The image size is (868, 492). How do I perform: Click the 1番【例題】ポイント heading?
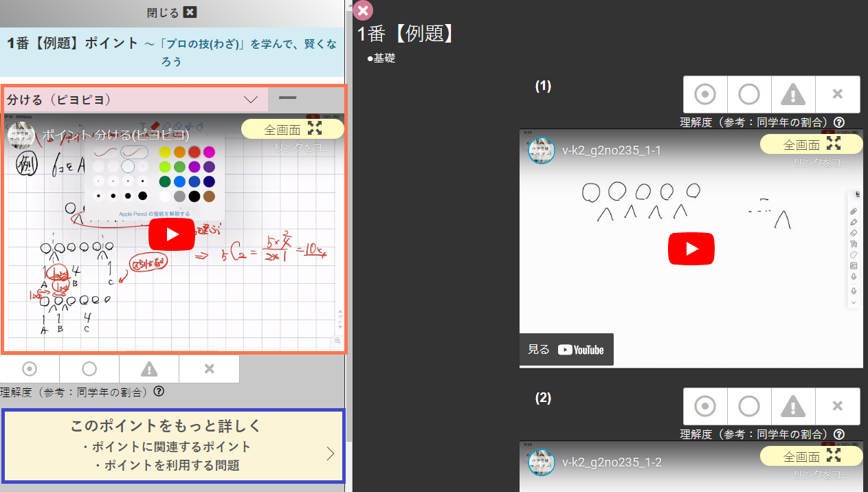click(73, 43)
